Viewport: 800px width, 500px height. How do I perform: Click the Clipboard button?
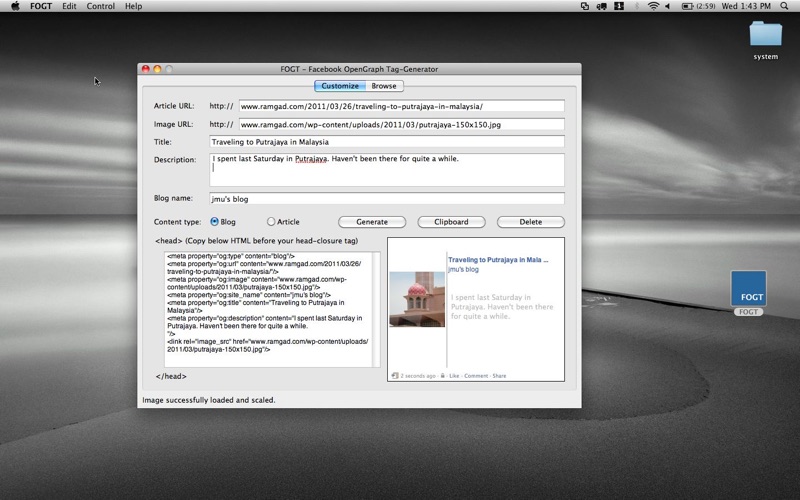point(452,222)
